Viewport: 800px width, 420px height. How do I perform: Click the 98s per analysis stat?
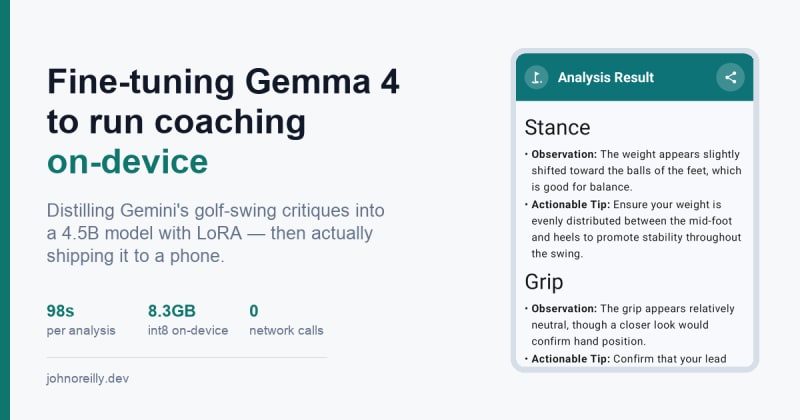point(81,320)
